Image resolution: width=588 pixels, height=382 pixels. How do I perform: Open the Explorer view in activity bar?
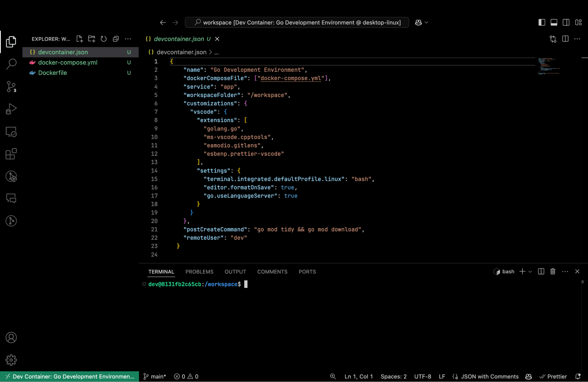tap(11, 41)
